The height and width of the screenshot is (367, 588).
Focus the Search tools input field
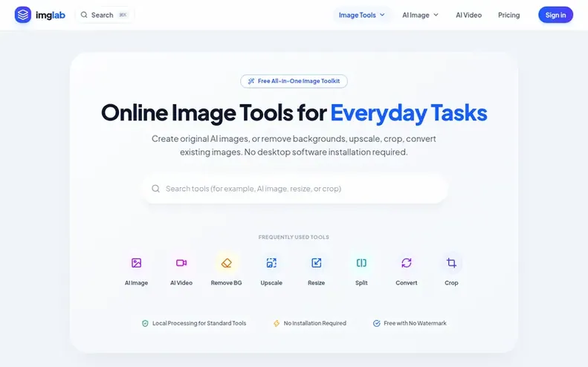pos(295,189)
